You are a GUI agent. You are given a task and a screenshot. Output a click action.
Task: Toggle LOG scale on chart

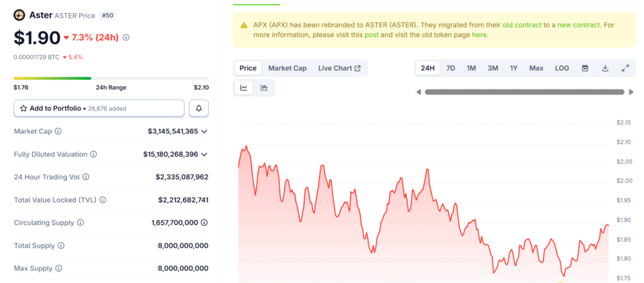coord(562,68)
